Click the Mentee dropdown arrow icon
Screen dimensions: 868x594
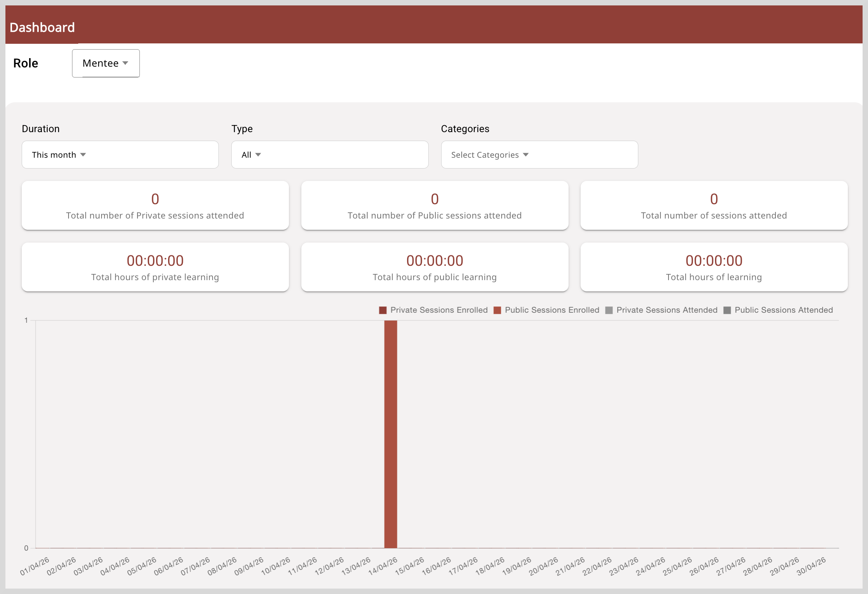pyautogui.click(x=125, y=63)
